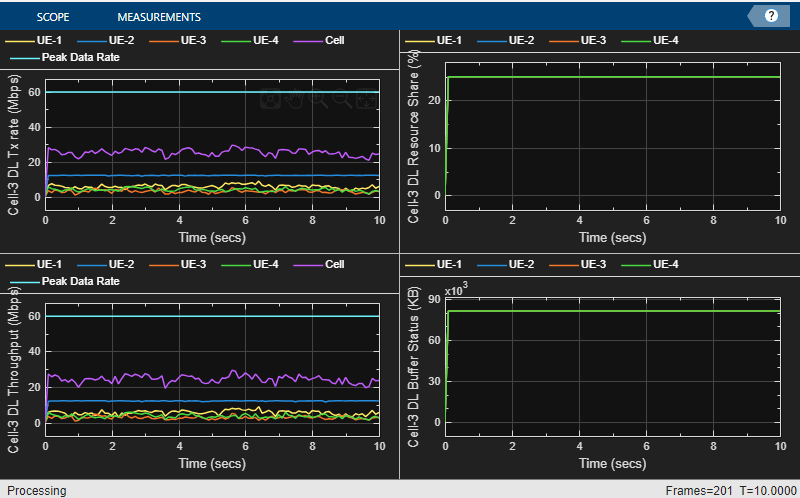Click the maximize axes icon in the Tx rate plot

point(268,99)
